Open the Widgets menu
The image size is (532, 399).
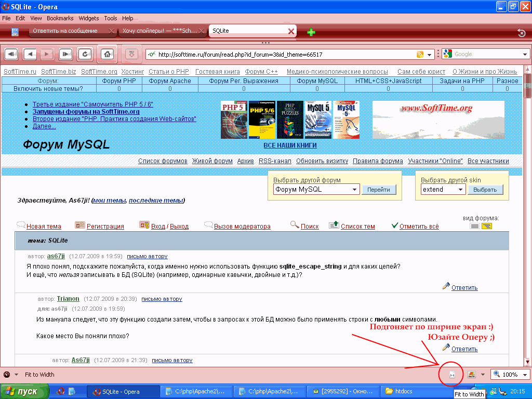tap(89, 18)
